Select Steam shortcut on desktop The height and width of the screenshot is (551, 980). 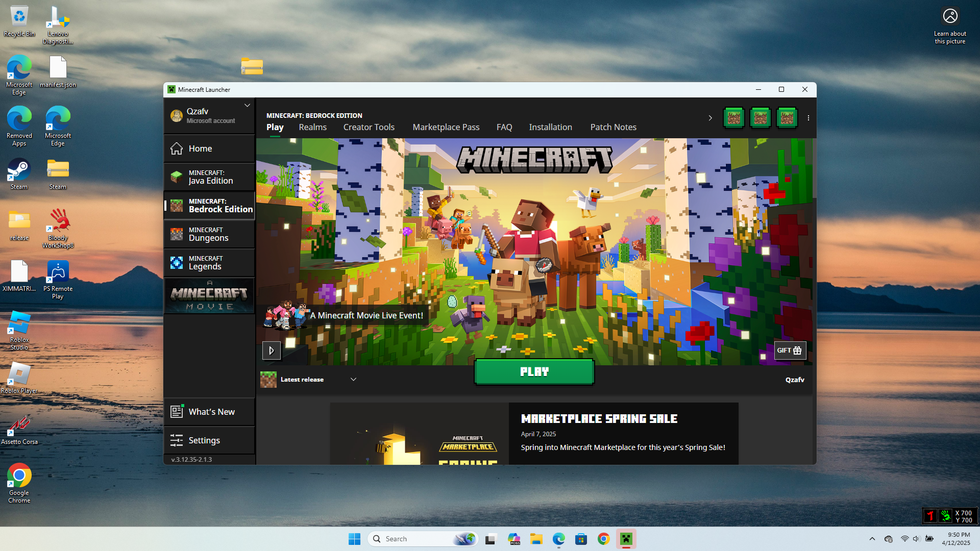19,174
